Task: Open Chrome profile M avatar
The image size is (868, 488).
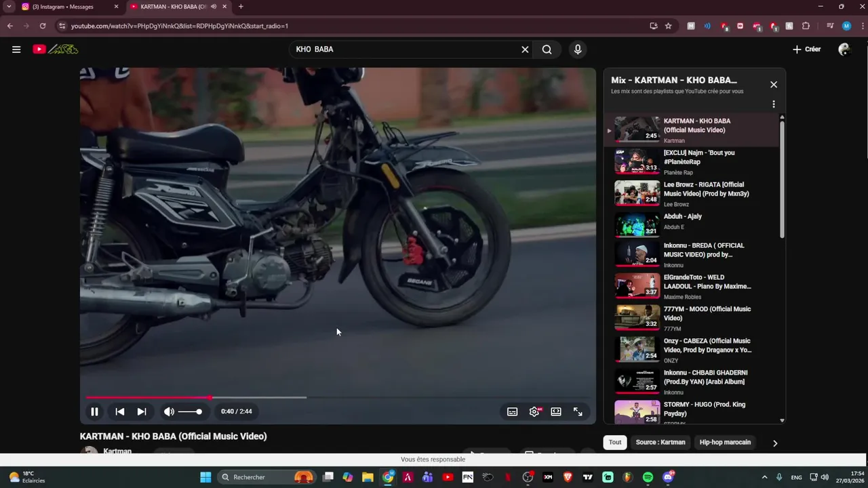Action: [x=846, y=26]
